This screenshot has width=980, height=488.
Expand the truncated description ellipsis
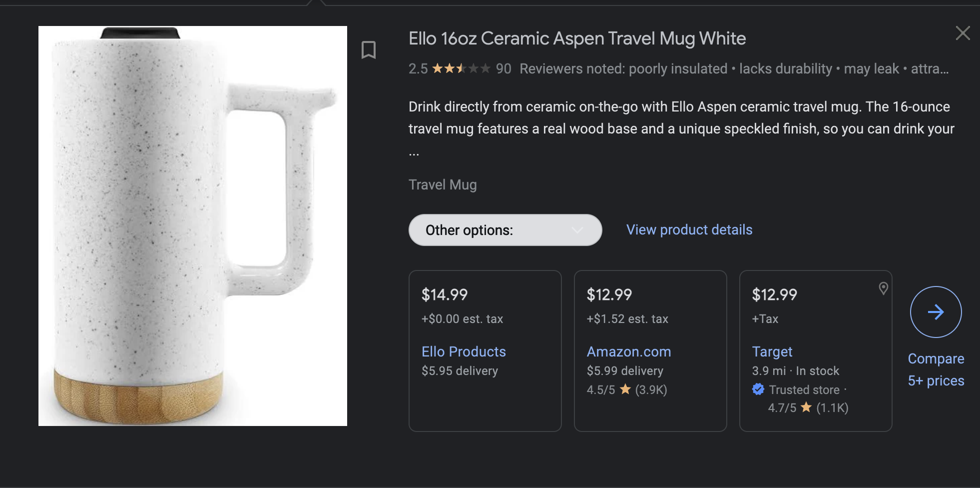coord(414,152)
